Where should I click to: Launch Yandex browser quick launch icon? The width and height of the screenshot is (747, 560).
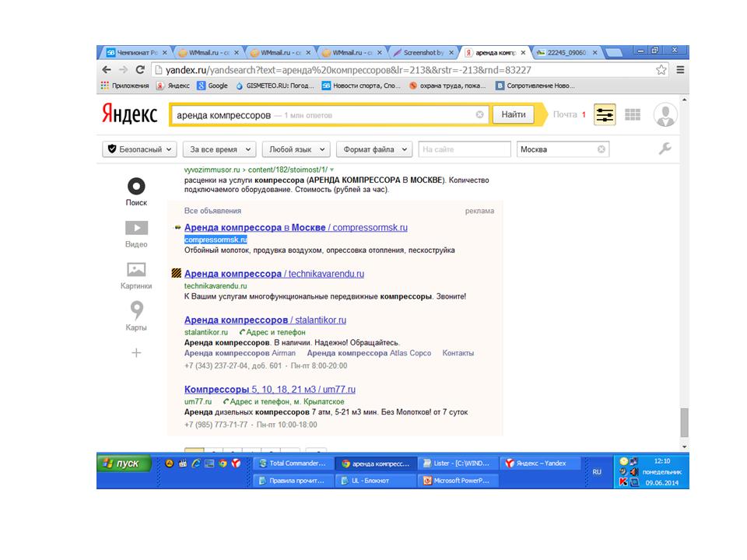tap(237, 463)
